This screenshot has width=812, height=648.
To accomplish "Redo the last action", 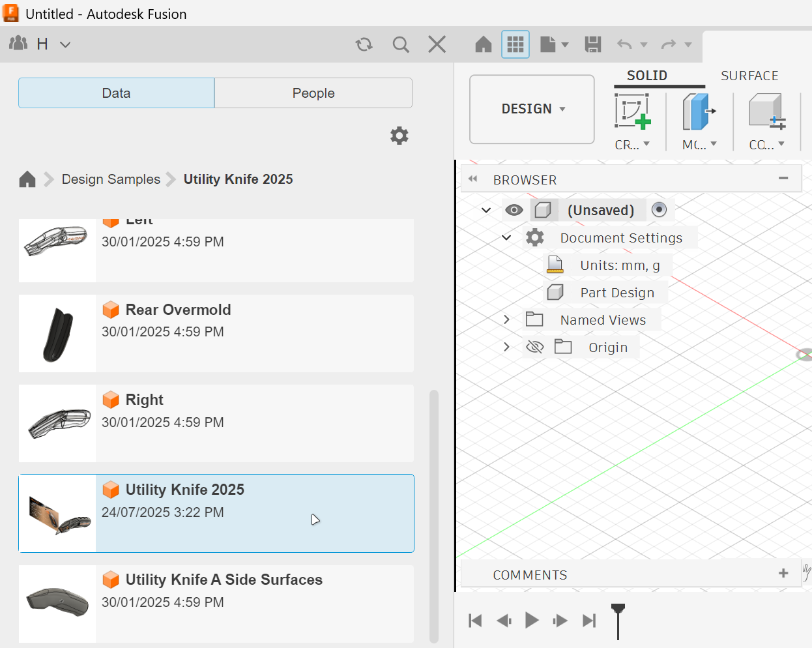I will click(669, 44).
